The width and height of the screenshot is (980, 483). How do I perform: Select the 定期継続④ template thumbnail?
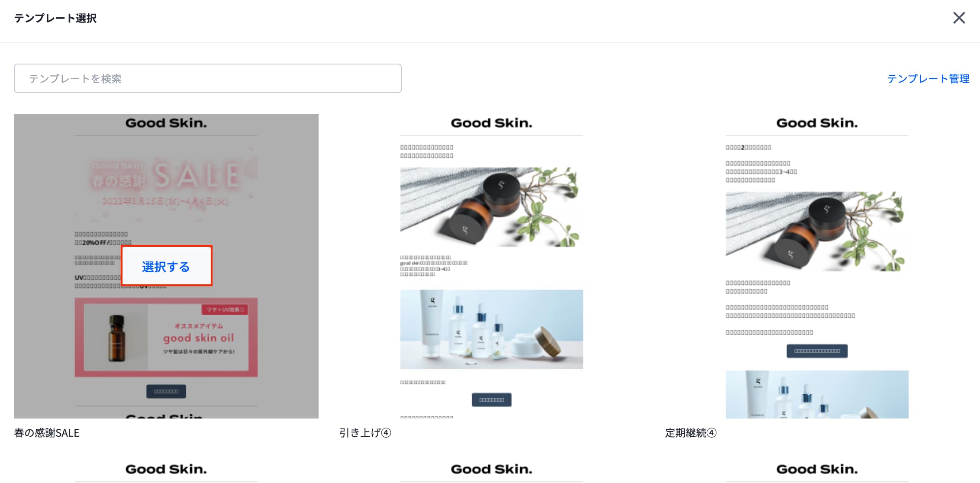point(817,266)
